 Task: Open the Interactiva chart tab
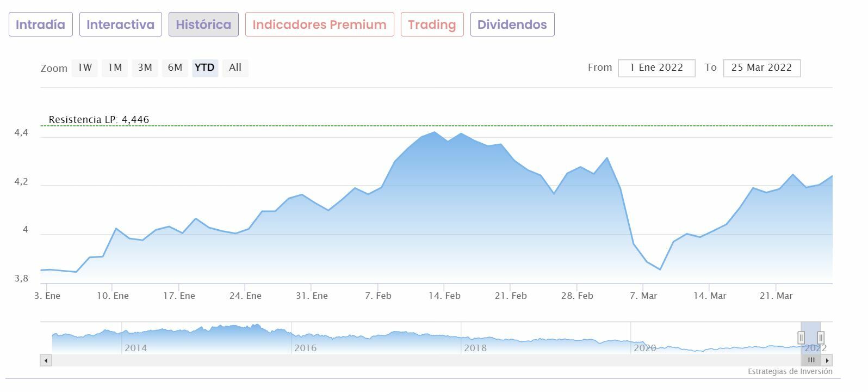click(120, 24)
